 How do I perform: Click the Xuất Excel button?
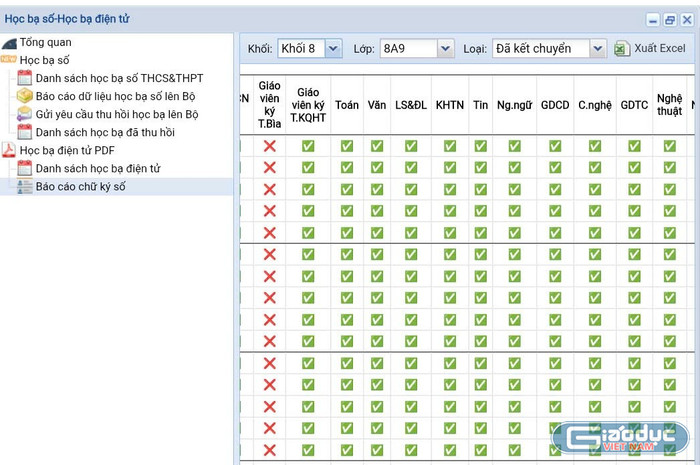coord(650,49)
